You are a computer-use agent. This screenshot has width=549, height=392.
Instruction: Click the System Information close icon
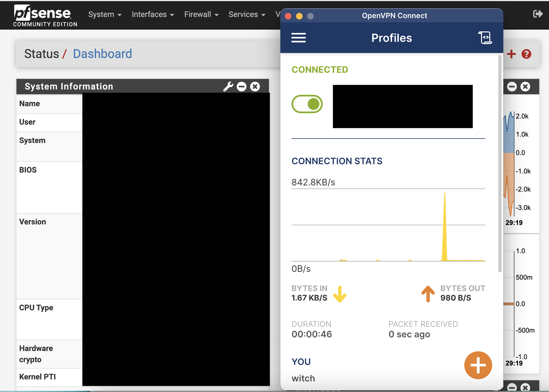click(255, 86)
